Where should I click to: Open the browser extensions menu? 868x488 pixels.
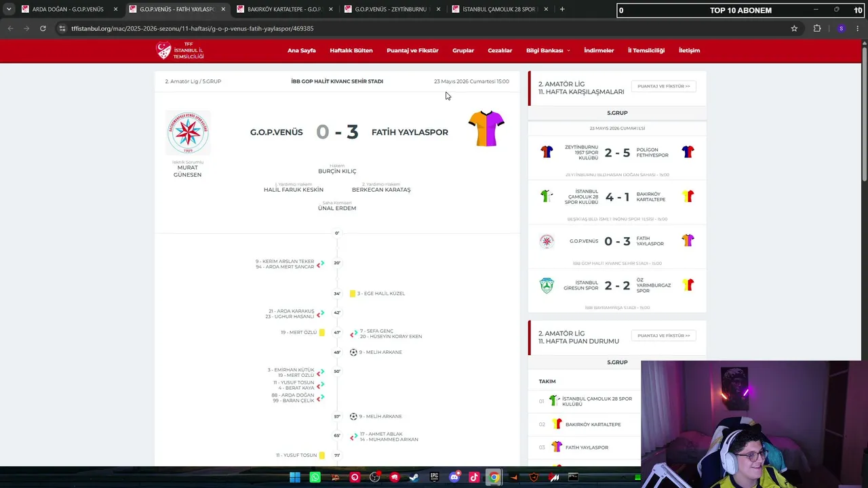[817, 28]
